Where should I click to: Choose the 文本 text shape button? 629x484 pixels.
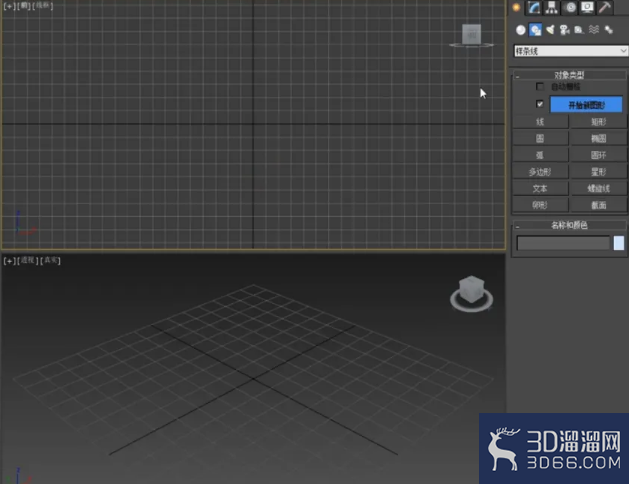coord(540,188)
